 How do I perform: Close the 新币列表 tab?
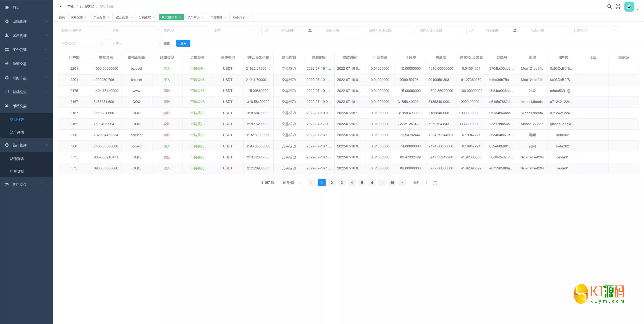(248, 17)
